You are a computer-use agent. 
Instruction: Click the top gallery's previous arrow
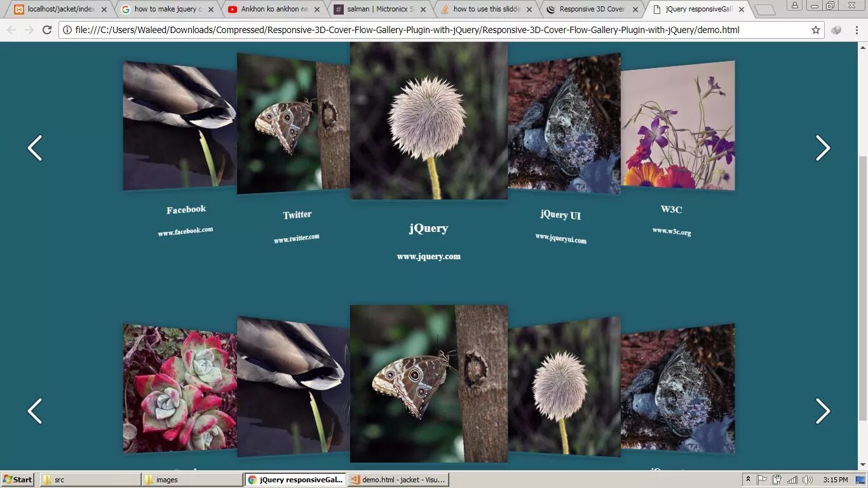pos(35,148)
